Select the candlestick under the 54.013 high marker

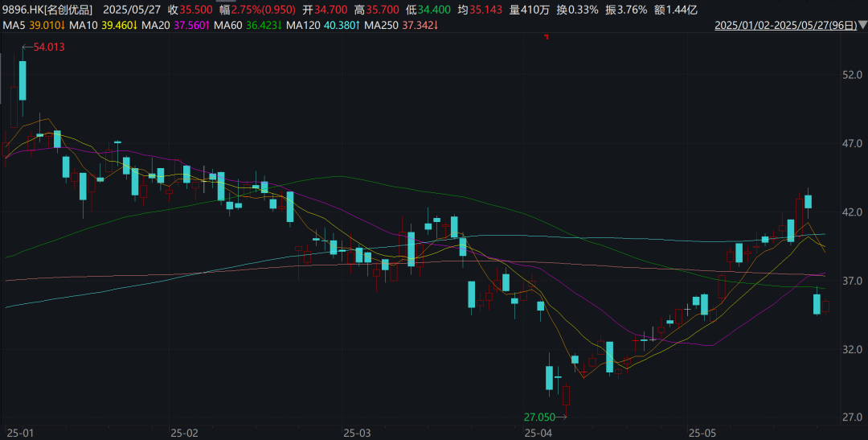point(23,80)
